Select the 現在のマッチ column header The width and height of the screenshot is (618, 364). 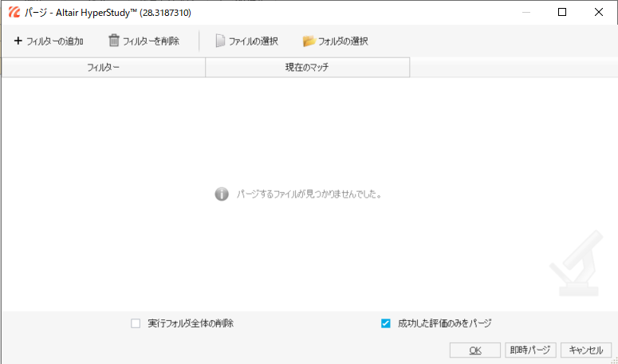click(307, 68)
